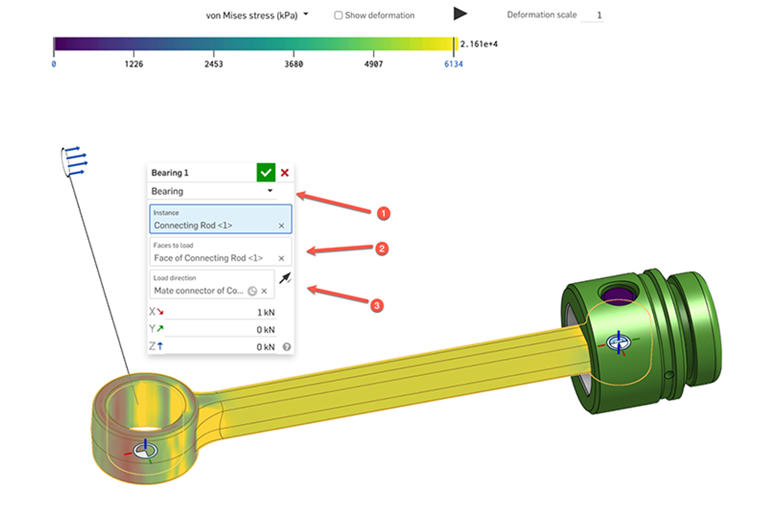Screen dimensions: 767x532
Task: Enable the Show deformation checkbox
Action: coord(338,15)
